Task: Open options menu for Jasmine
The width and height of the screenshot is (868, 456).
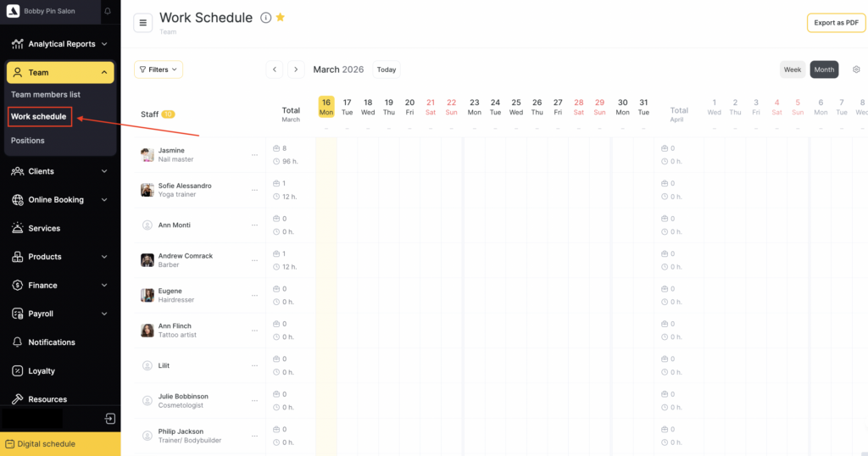Action: point(254,154)
